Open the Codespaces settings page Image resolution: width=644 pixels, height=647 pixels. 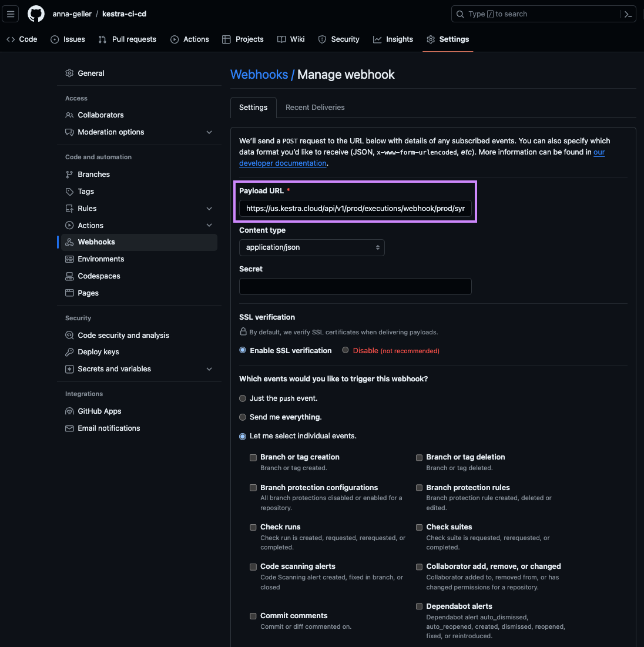coord(99,276)
